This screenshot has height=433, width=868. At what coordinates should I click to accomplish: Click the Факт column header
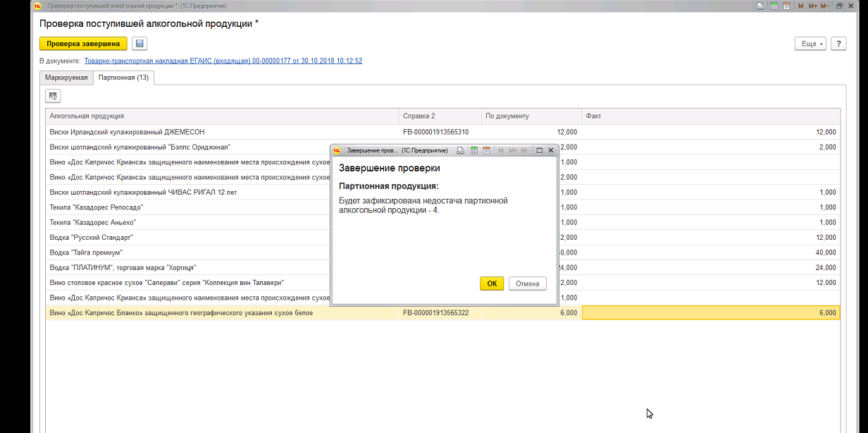click(711, 116)
